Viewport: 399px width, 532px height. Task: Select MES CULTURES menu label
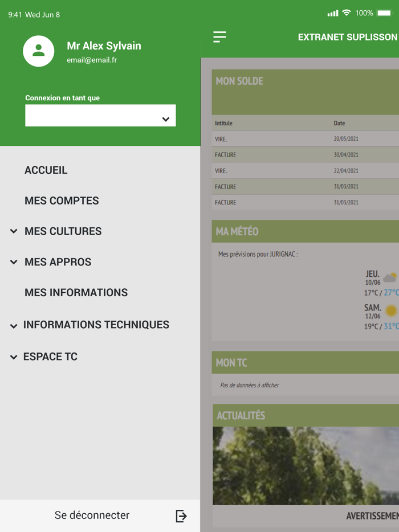tap(63, 231)
